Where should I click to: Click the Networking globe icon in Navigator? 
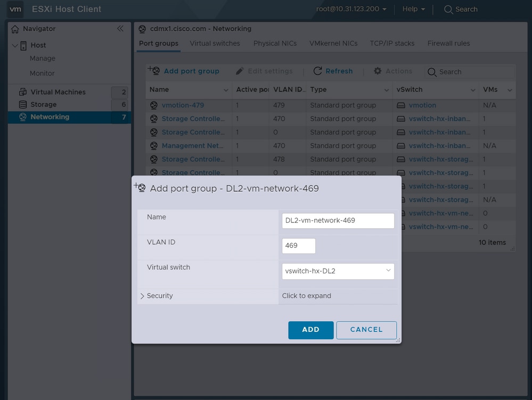pos(23,117)
